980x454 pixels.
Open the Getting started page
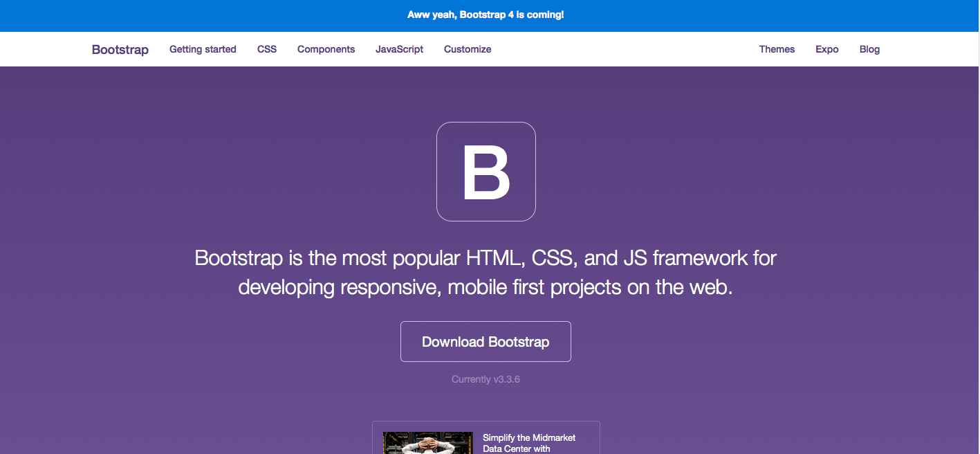[x=203, y=49]
